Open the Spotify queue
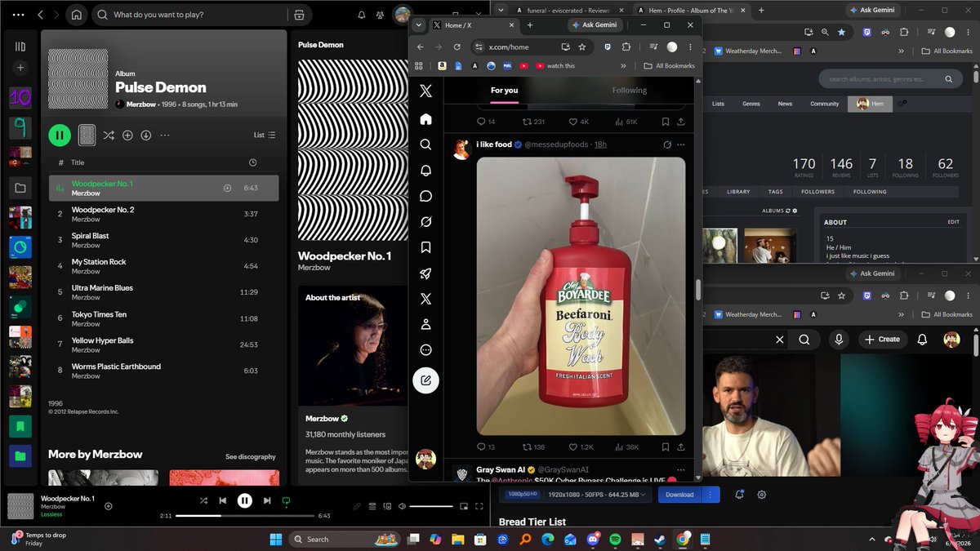Viewport: 980px width, 551px height. coord(372,507)
